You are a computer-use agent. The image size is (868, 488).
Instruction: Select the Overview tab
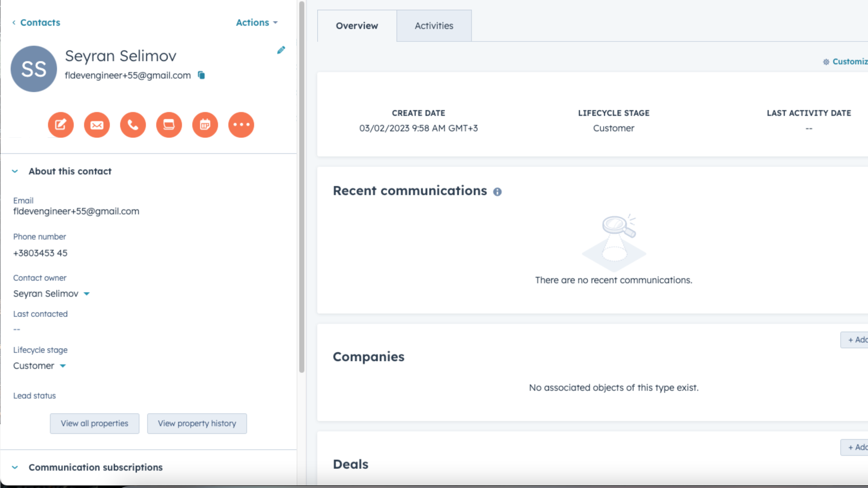[x=357, y=25]
